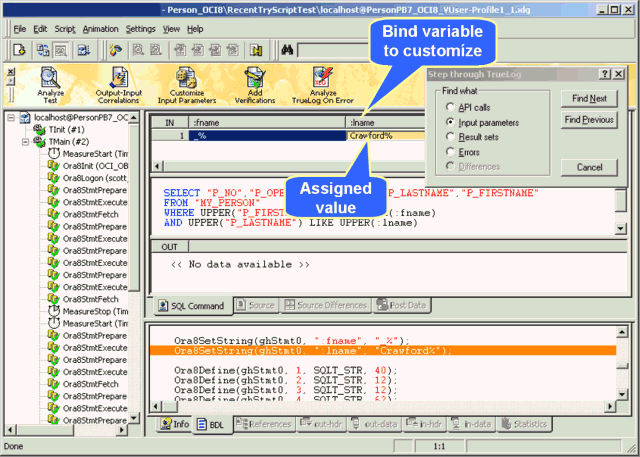640x457 pixels.
Task: Click Customize Input Parameters icon
Action: click(x=187, y=79)
